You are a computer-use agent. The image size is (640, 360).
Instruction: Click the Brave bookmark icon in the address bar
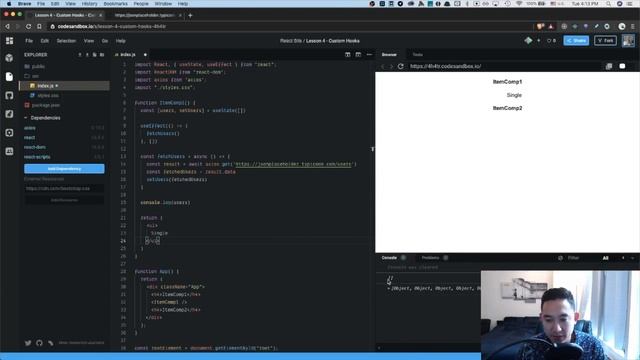[x=39, y=27]
